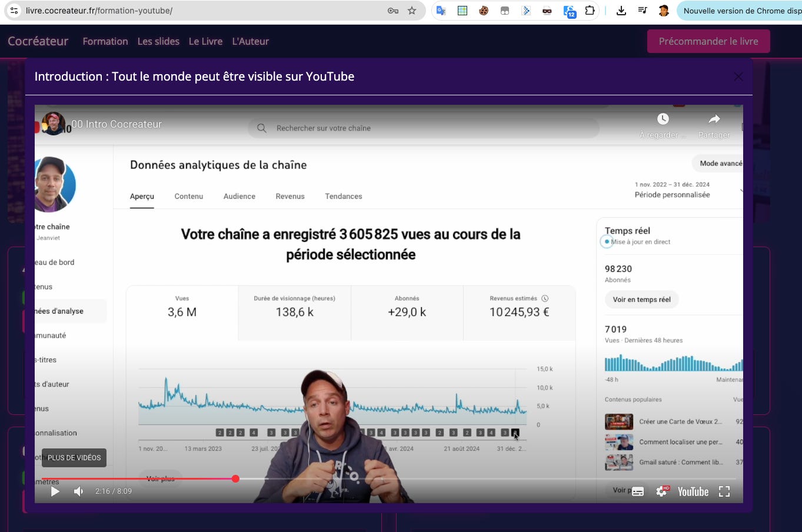Click the progress bar scrubber dot

pos(235,479)
